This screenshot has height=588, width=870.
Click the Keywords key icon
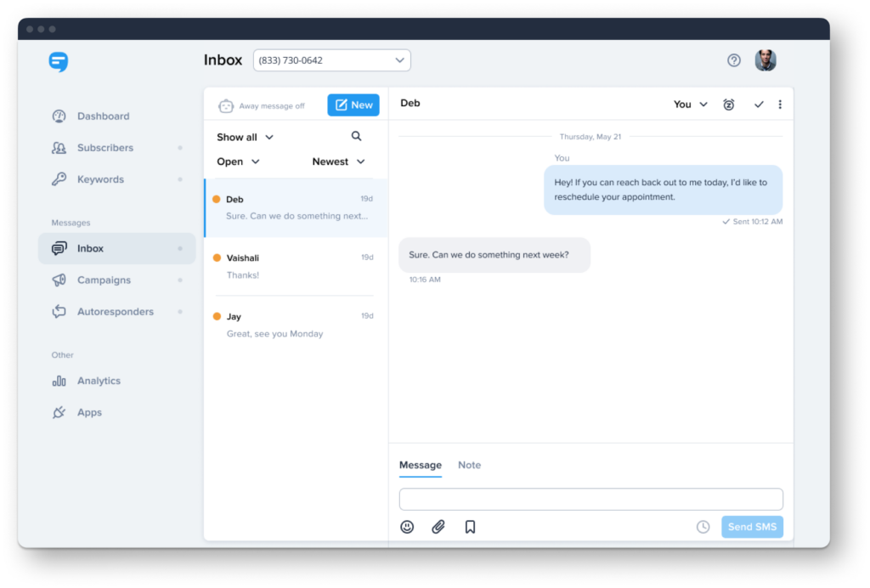click(x=59, y=179)
